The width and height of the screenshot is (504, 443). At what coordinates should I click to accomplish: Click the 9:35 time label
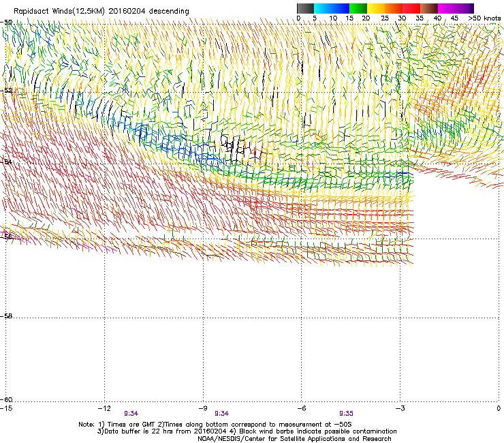346,414
